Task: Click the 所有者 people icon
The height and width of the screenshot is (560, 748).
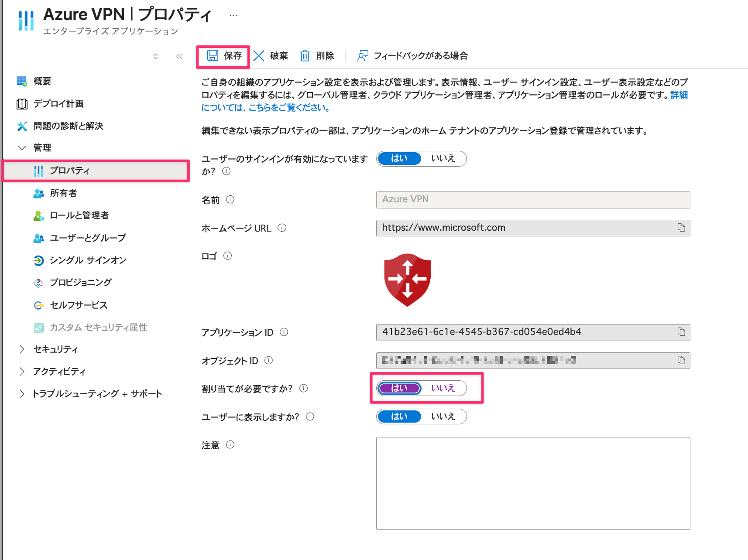Action: (x=39, y=193)
